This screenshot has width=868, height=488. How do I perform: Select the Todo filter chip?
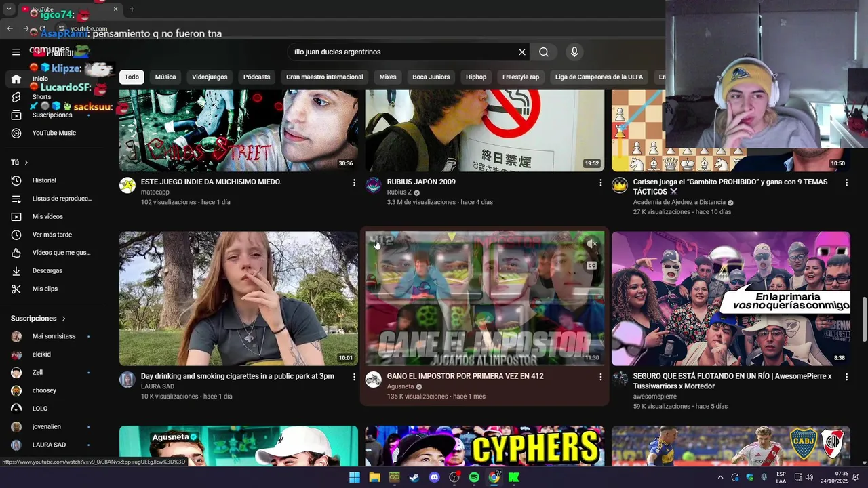point(132,77)
